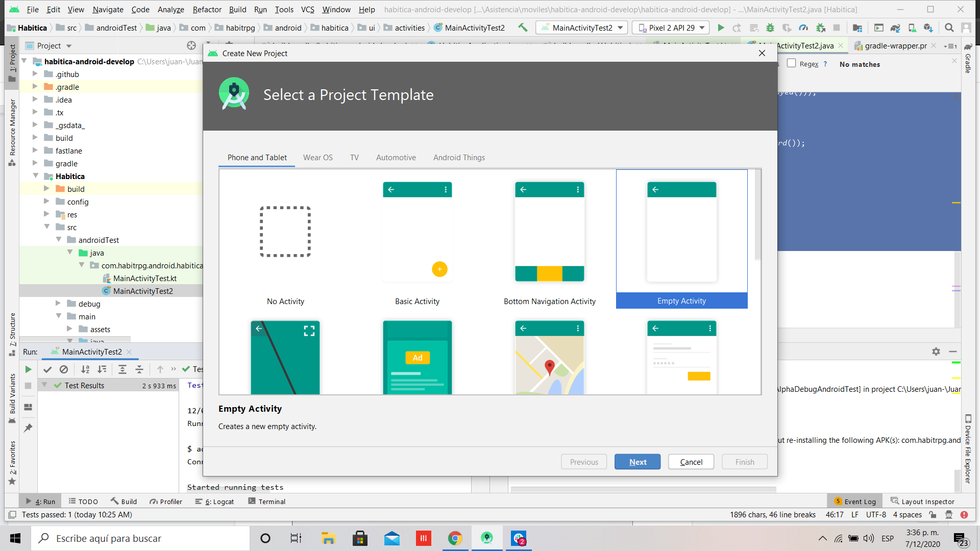The width and height of the screenshot is (980, 551).
Task: Open the Profiler gauge icon in toolbar
Action: [x=803, y=28]
